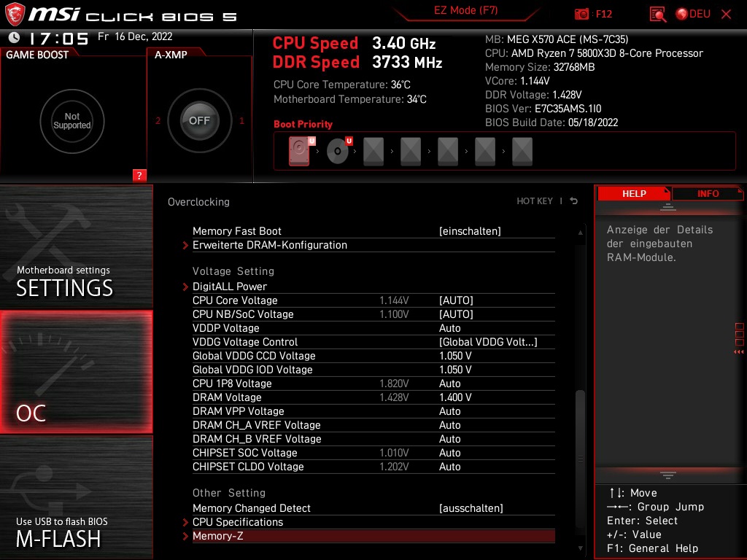747x560 pixels.
Task: Click the Boot Priority label
Action: [303, 124]
